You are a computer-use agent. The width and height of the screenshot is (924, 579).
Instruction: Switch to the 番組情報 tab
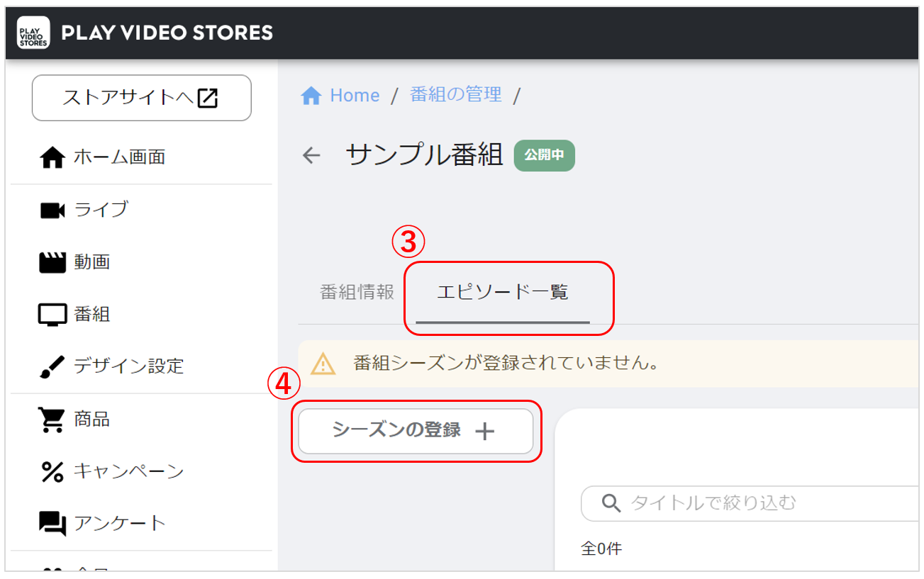[x=357, y=292]
